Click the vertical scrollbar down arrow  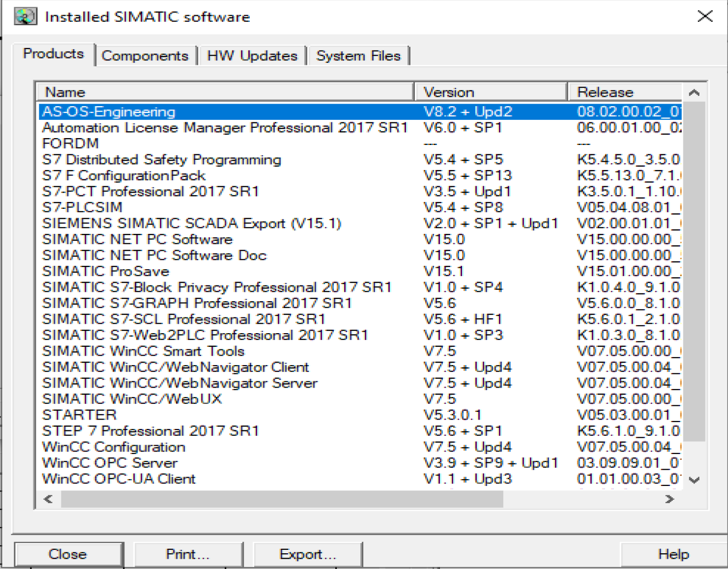click(694, 480)
